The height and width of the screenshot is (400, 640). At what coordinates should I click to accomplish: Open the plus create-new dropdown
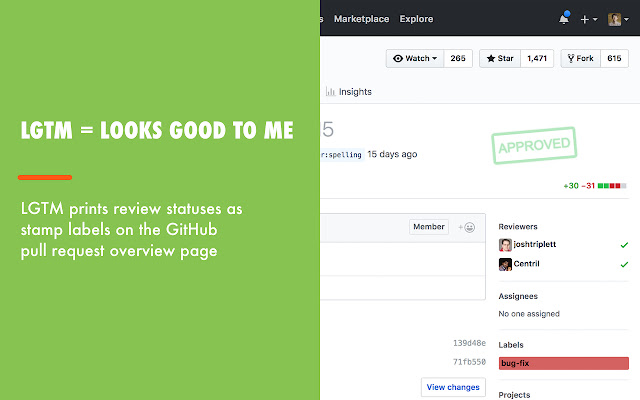[589, 19]
